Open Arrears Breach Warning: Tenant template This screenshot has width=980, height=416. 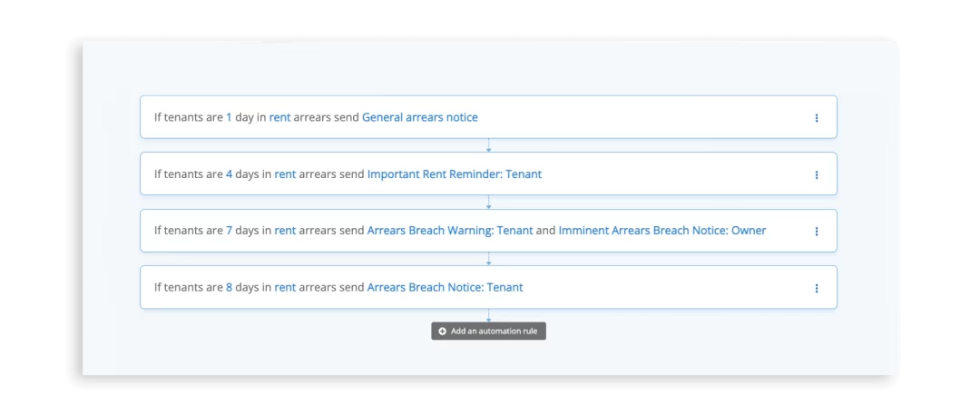(x=450, y=230)
